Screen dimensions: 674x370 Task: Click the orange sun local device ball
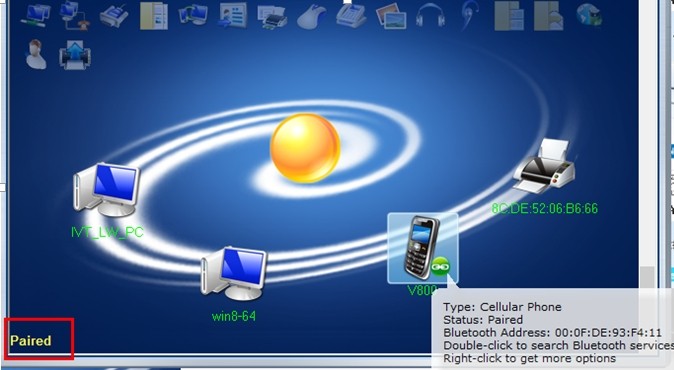coord(305,148)
